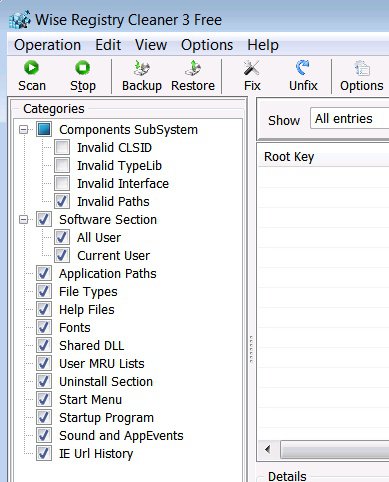Uncheck the Start Menu checkbox
Screen dimensions: 389x482
pyautogui.click(x=44, y=399)
